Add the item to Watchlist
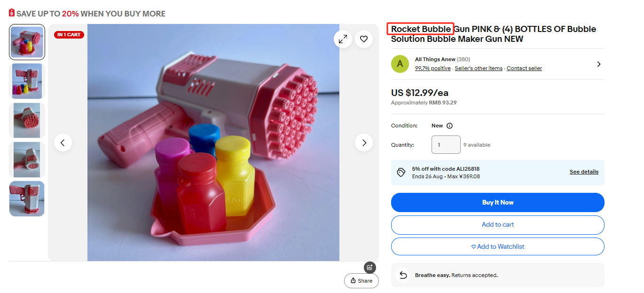644x293 pixels. 498,246
